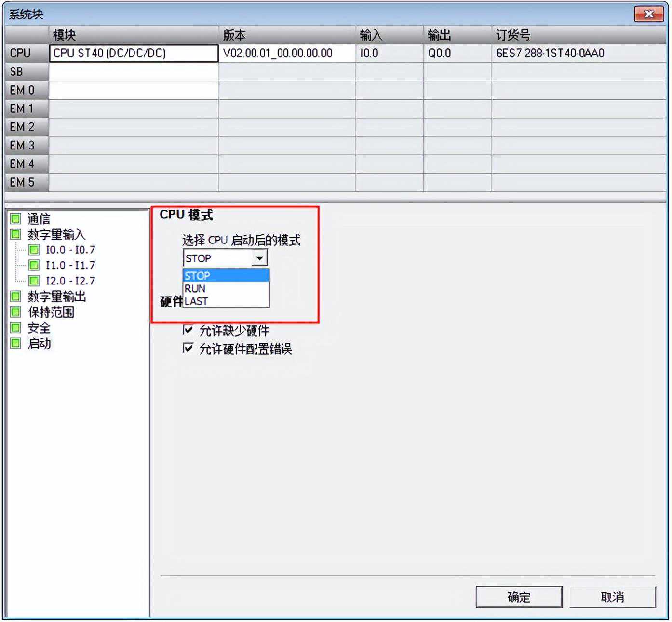The image size is (672, 622).
Task: Open the CPU startup mode dropdown arrow
Action: (259, 258)
